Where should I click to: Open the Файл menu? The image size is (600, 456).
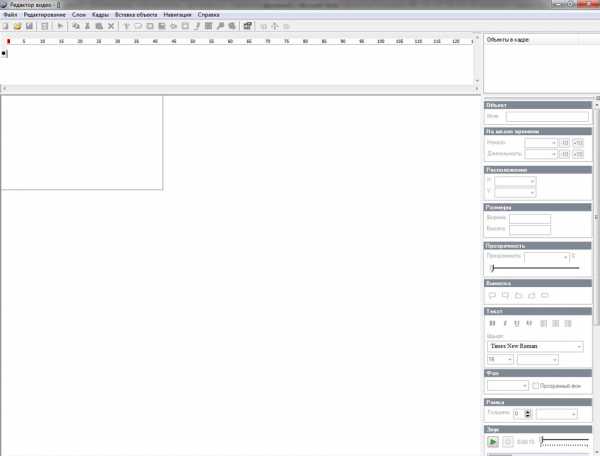pos(10,15)
